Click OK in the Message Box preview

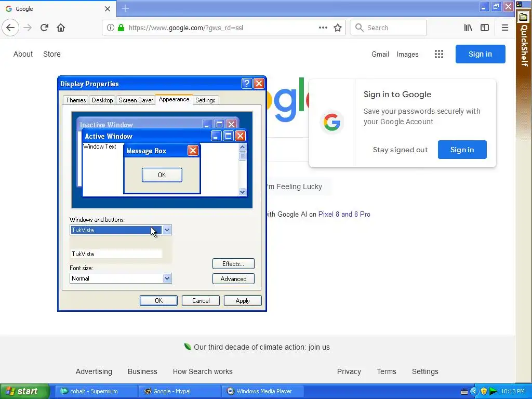click(162, 175)
